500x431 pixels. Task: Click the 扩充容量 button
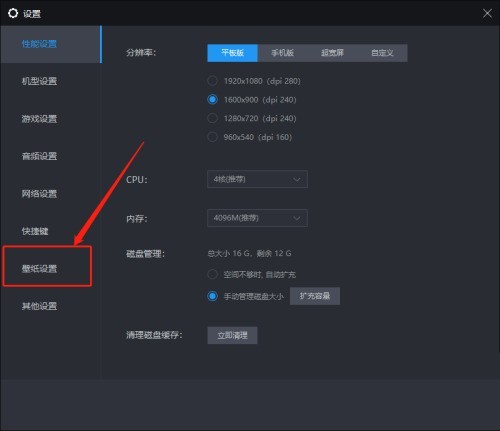pos(315,296)
